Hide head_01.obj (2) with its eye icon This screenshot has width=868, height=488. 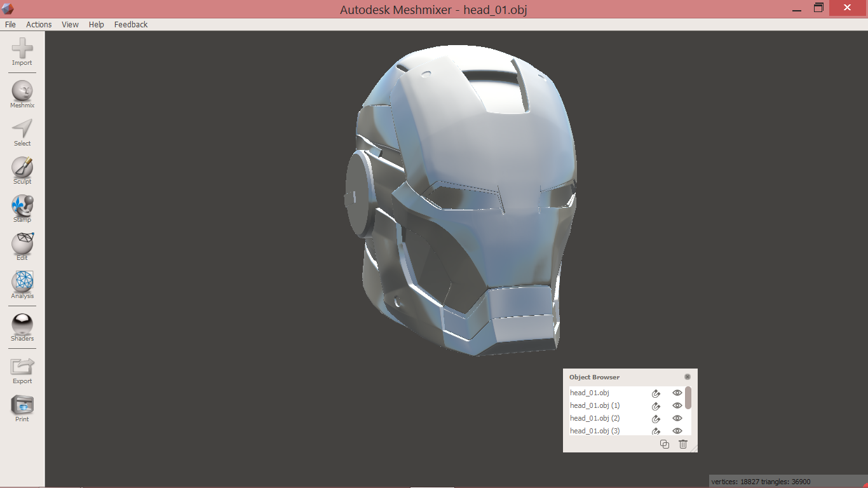(677, 418)
